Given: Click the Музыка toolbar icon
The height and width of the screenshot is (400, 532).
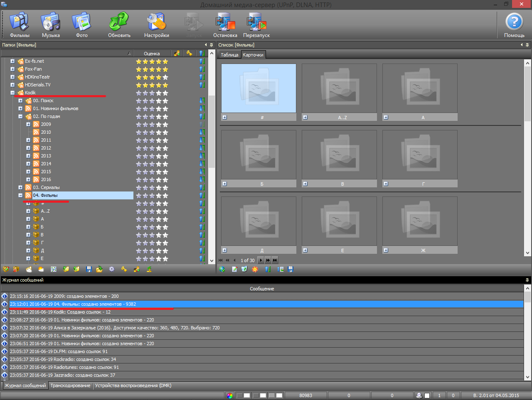Looking at the screenshot, I should tap(51, 25).
